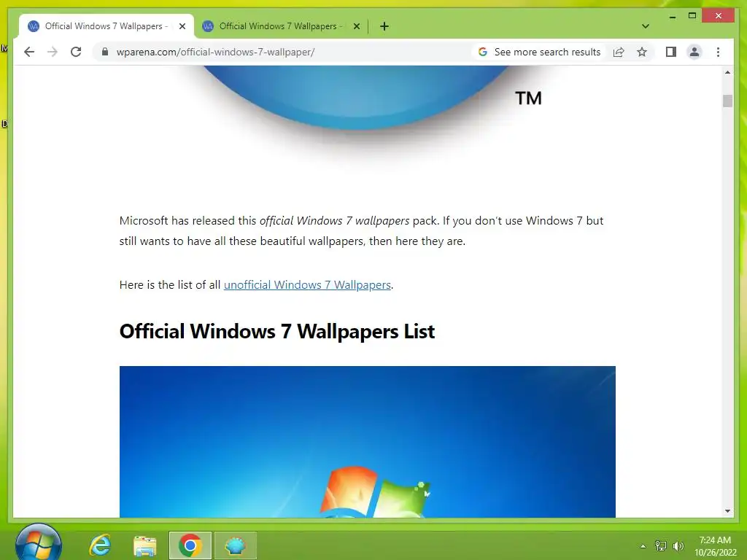Follow the unofficial Windows 7 Wallpapers link

(x=307, y=285)
